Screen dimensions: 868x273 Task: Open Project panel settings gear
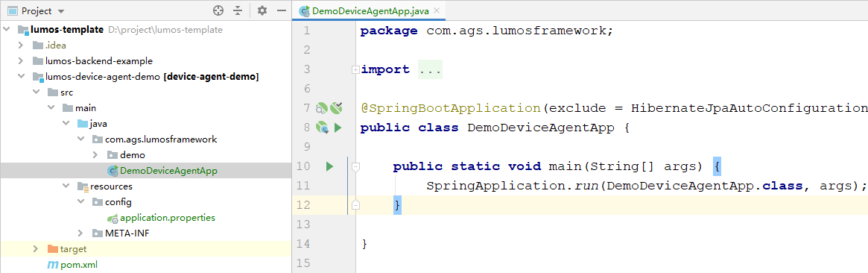coord(262,10)
